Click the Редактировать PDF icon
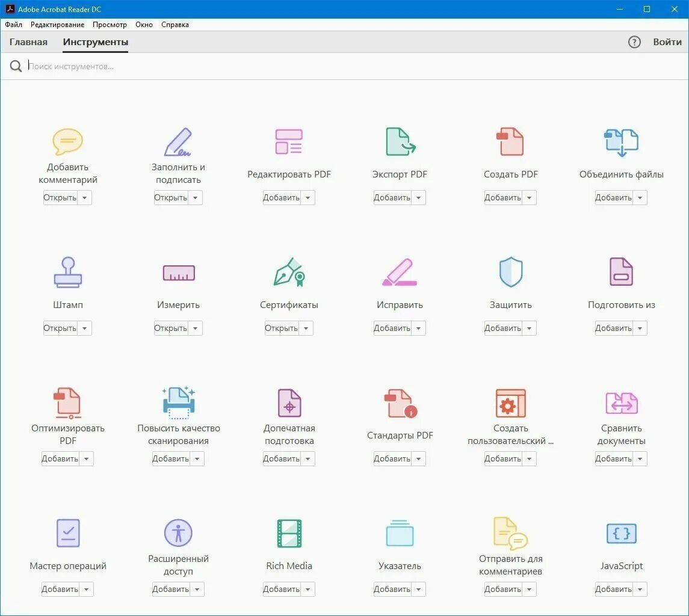The image size is (689, 616). [289, 141]
